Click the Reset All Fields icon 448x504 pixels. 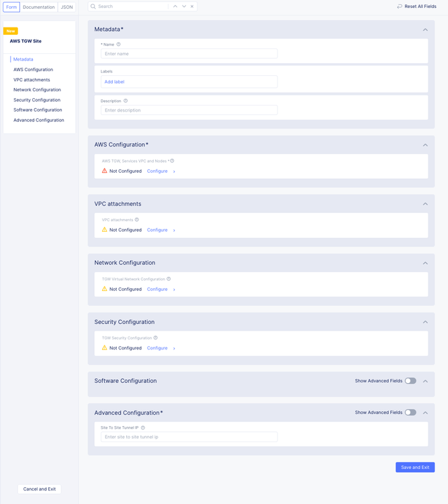400,6
